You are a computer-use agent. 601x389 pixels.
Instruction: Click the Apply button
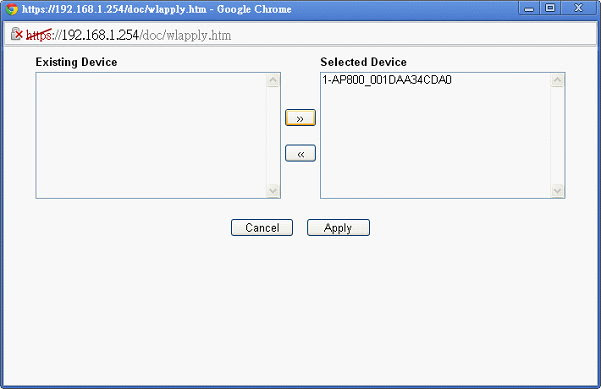pos(338,228)
